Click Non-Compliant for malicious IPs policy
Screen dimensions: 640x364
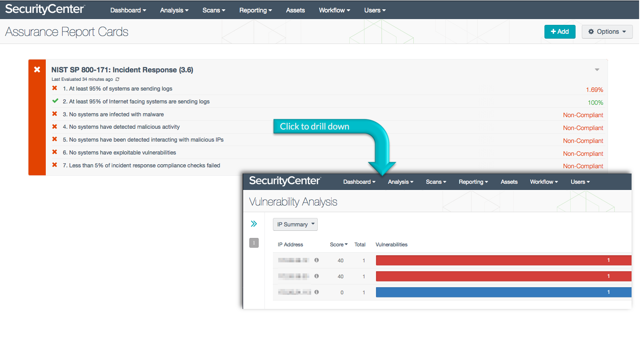pyautogui.click(x=583, y=141)
